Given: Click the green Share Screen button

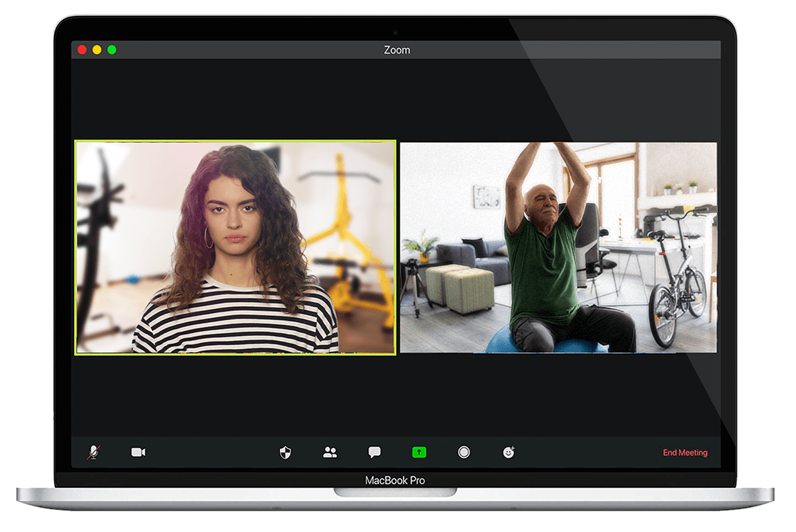Looking at the screenshot, I should pos(419,452).
